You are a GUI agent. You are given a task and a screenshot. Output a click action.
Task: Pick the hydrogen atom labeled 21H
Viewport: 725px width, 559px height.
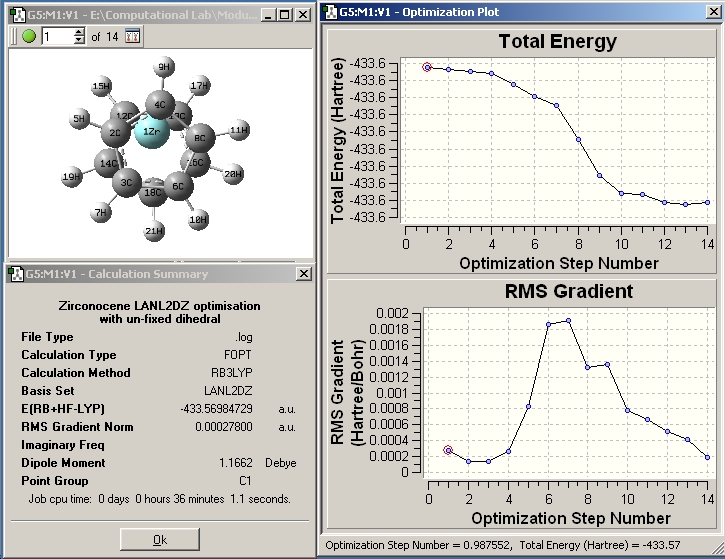tap(154, 232)
